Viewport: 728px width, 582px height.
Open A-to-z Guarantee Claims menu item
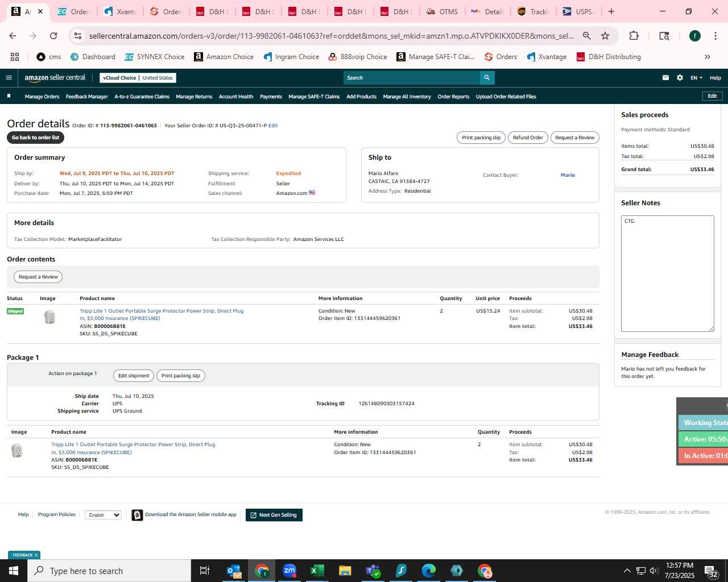[142, 97]
